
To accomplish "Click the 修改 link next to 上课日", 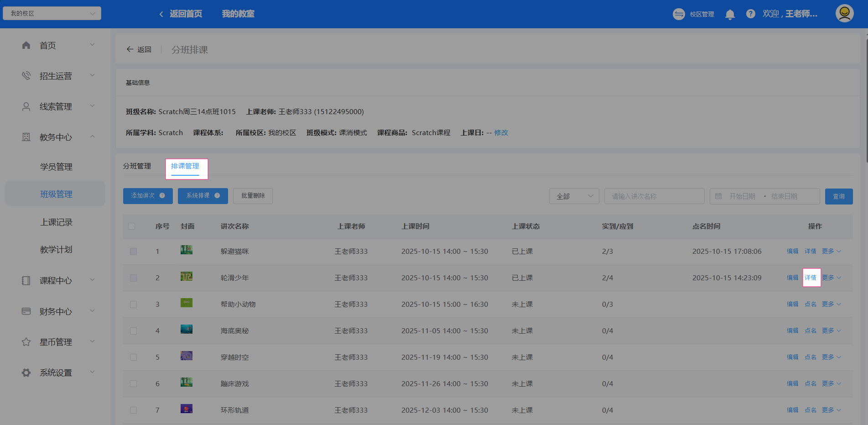I will [501, 133].
